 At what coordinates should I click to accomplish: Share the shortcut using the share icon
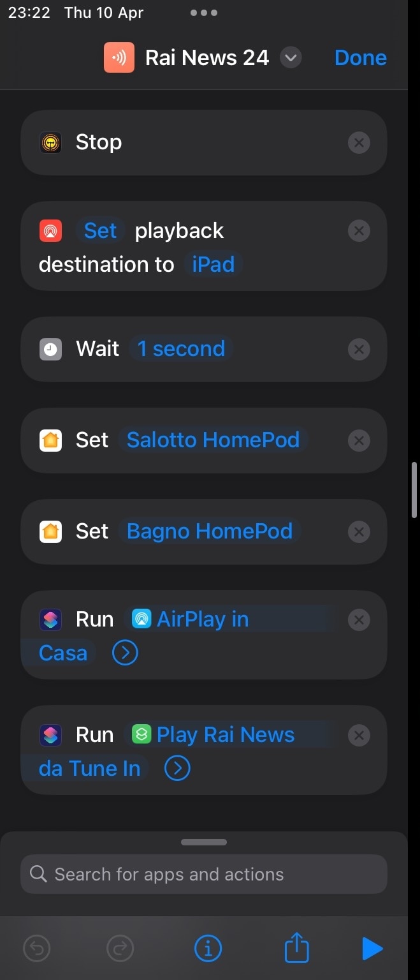pyautogui.click(x=296, y=947)
